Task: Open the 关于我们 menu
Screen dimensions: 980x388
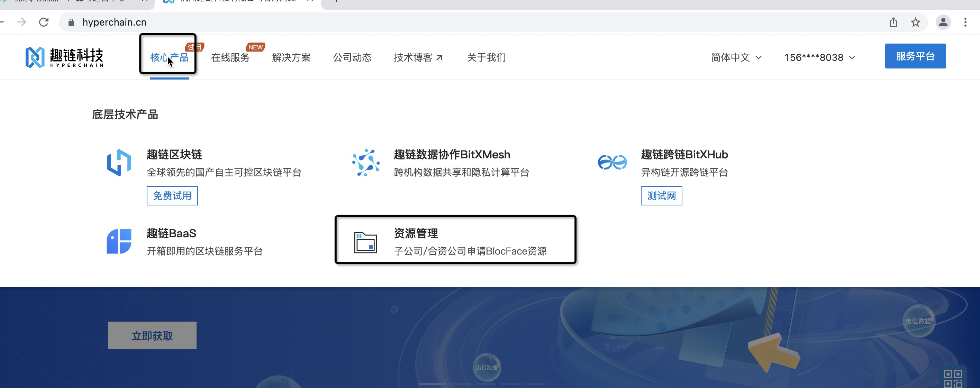Action: pyautogui.click(x=487, y=57)
